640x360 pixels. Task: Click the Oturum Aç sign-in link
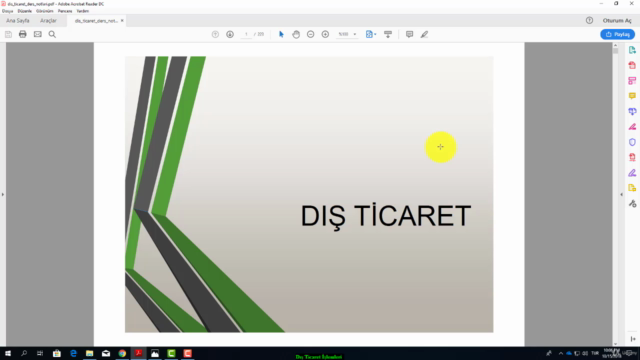(x=617, y=20)
